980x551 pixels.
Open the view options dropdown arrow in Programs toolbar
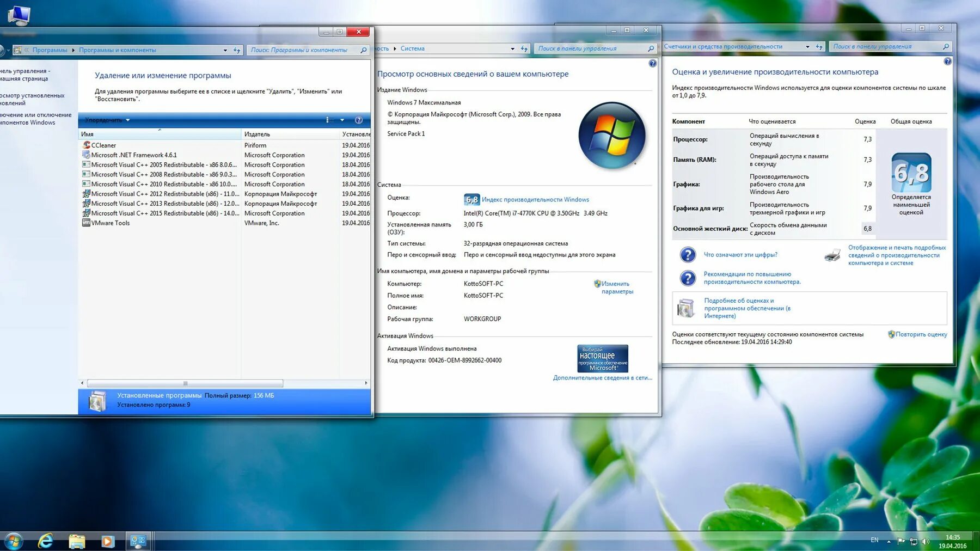coord(342,120)
